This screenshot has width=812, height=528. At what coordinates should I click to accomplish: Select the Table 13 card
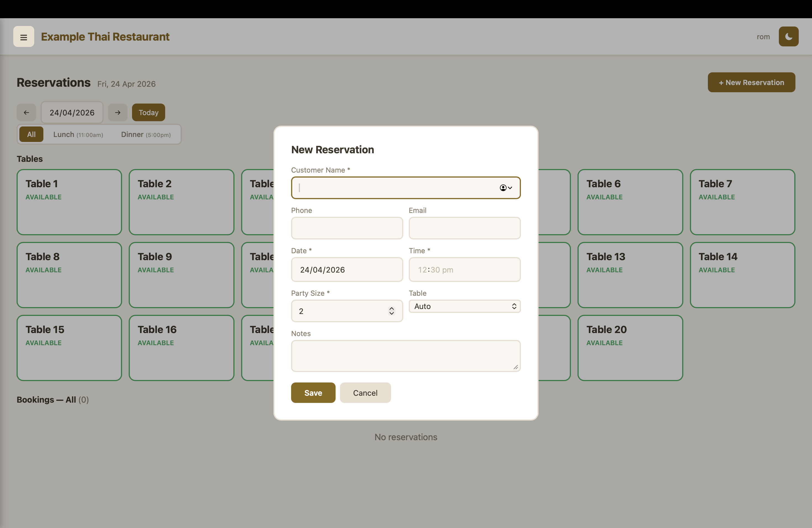(630, 275)
